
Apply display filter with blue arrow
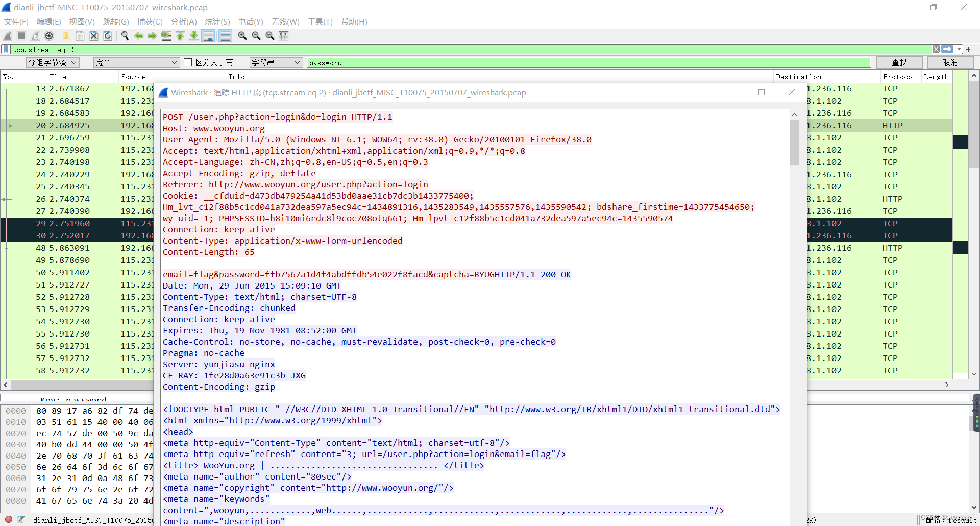tap(947, 50)
